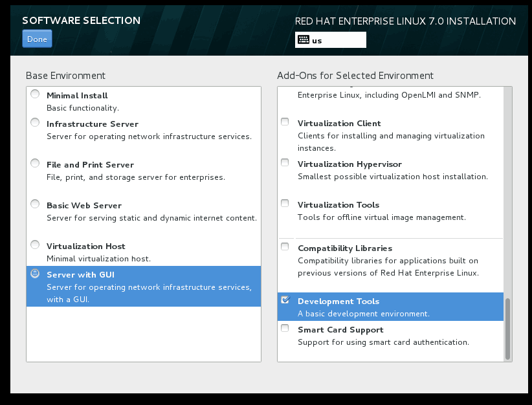Uncheck the Development Tools checkbox
Screen dimensions: 532x405
[285, 300]
